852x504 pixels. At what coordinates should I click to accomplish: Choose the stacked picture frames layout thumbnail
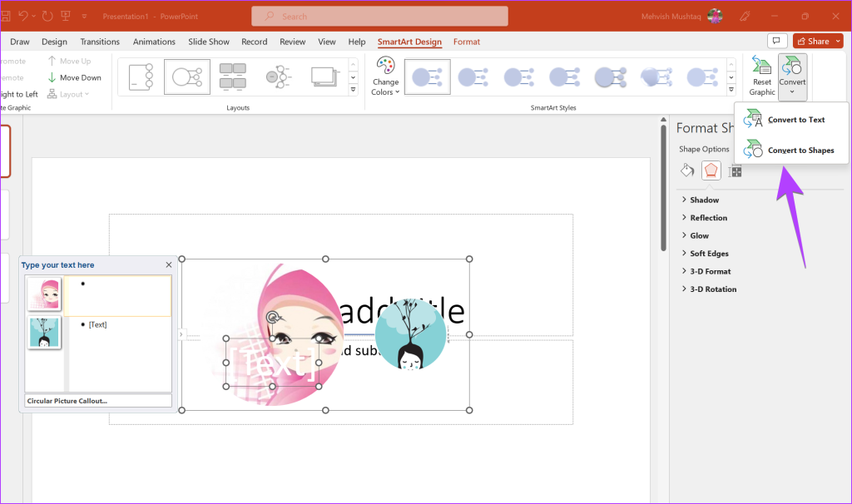pos(325,77)
